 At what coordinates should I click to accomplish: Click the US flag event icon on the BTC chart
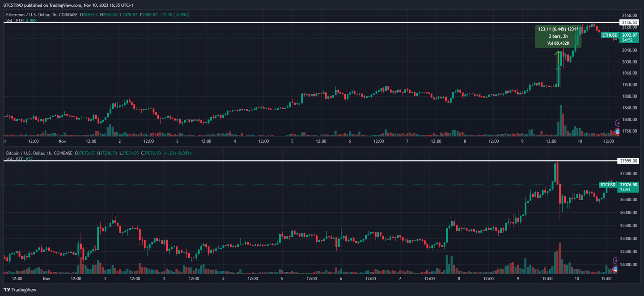[616, 269]
